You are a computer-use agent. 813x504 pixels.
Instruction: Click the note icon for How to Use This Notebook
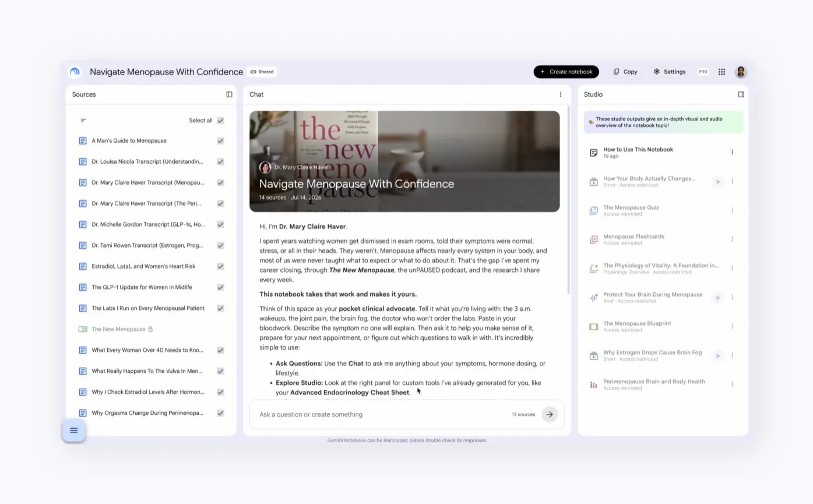pos(593,153)
